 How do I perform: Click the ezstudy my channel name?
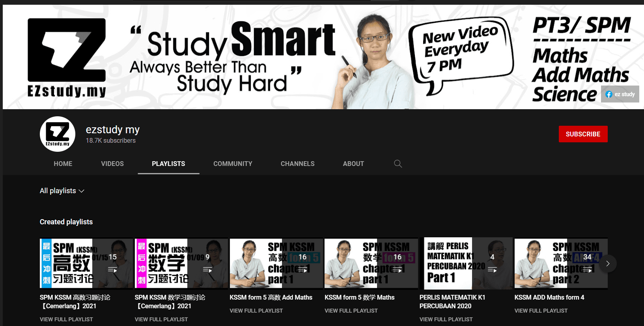pos(113,130)
